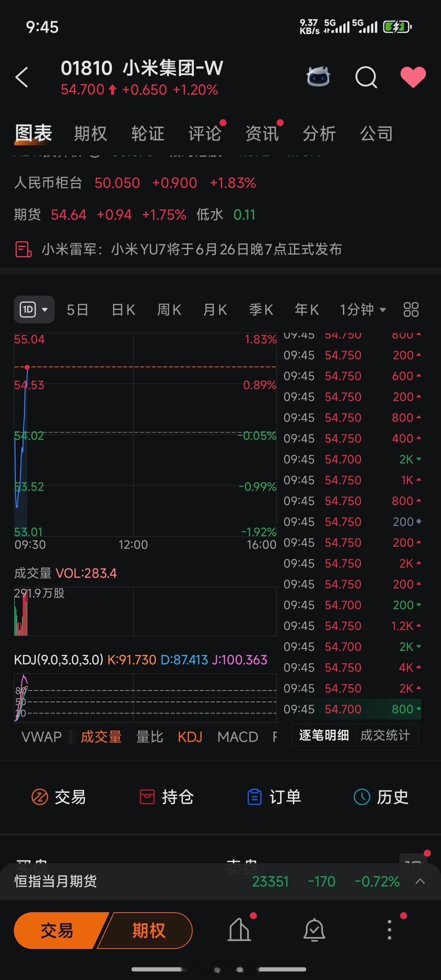Screen dimensions: 441x980
Task: Tap the volume bar chart
Action: 145,611
